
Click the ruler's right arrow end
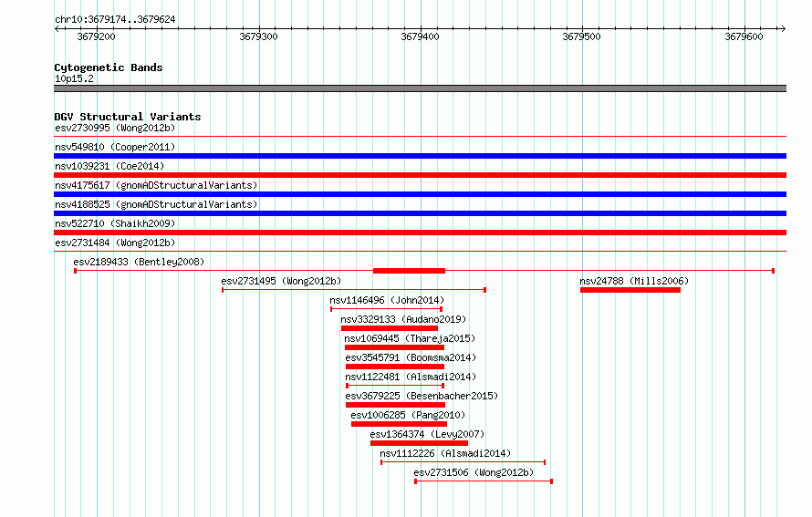pyautogui.click(x=783, y=28)
